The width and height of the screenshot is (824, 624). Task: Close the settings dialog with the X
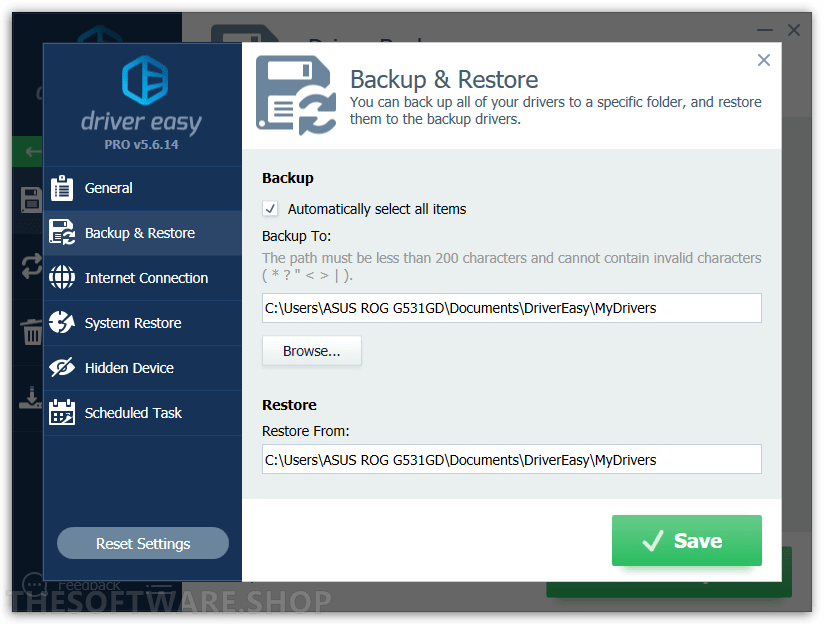coord(764,60)
